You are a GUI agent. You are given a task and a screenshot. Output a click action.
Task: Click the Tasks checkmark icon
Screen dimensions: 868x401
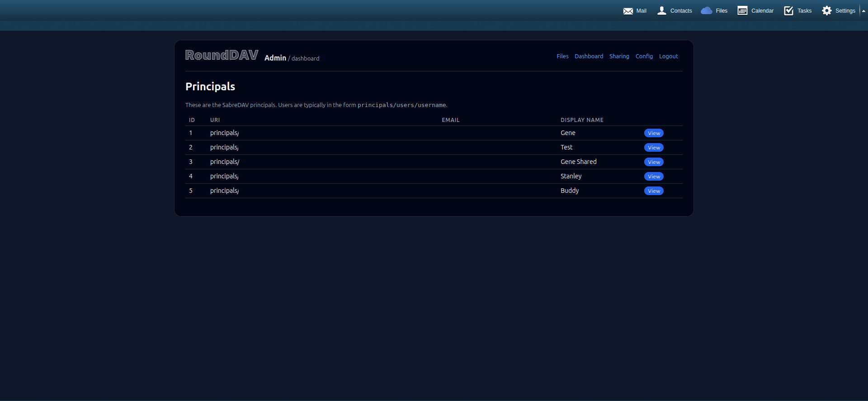pos(789,11)
